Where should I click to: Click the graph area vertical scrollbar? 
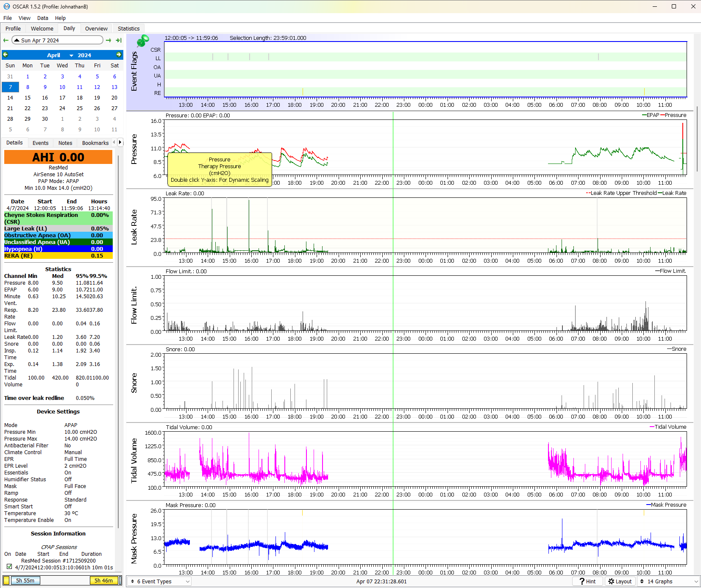coord(697,140)
